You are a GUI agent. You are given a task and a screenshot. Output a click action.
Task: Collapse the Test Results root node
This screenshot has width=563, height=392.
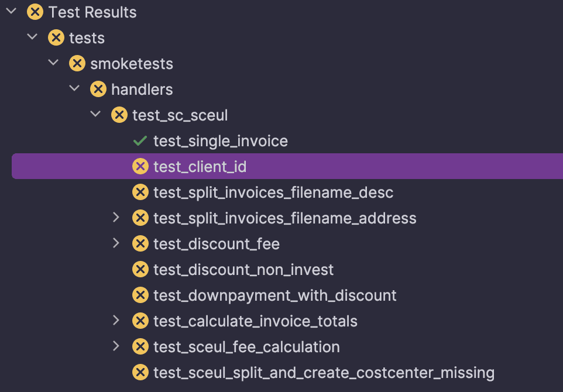tap(11, 12)
